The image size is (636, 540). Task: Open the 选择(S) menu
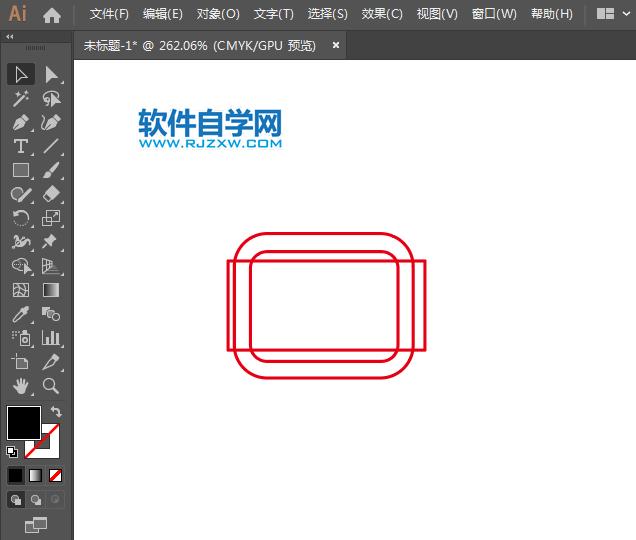tap(327, 14)
